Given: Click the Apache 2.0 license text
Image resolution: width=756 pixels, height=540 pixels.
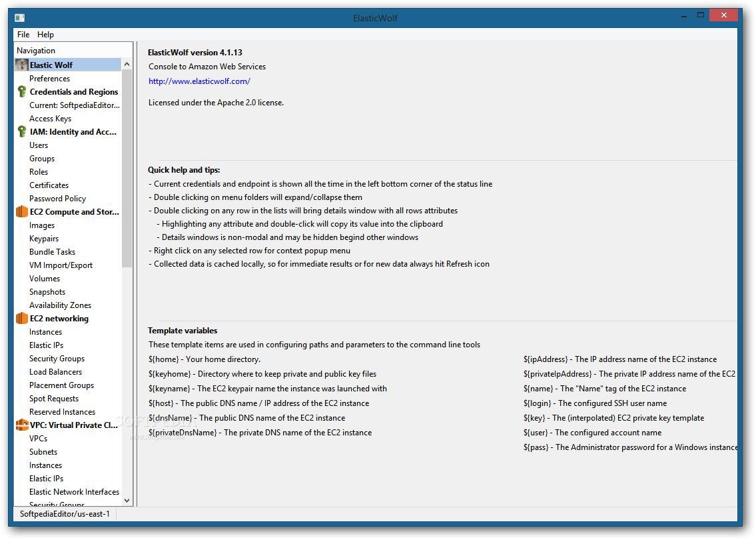Looking at the screenshot, I should click(x=216, y=103).
